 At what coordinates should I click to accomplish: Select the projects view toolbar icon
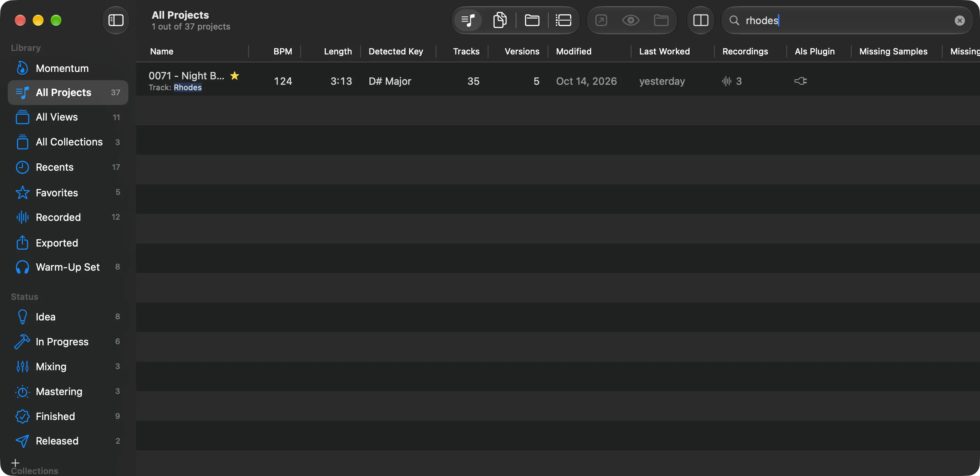pos(468,20)
